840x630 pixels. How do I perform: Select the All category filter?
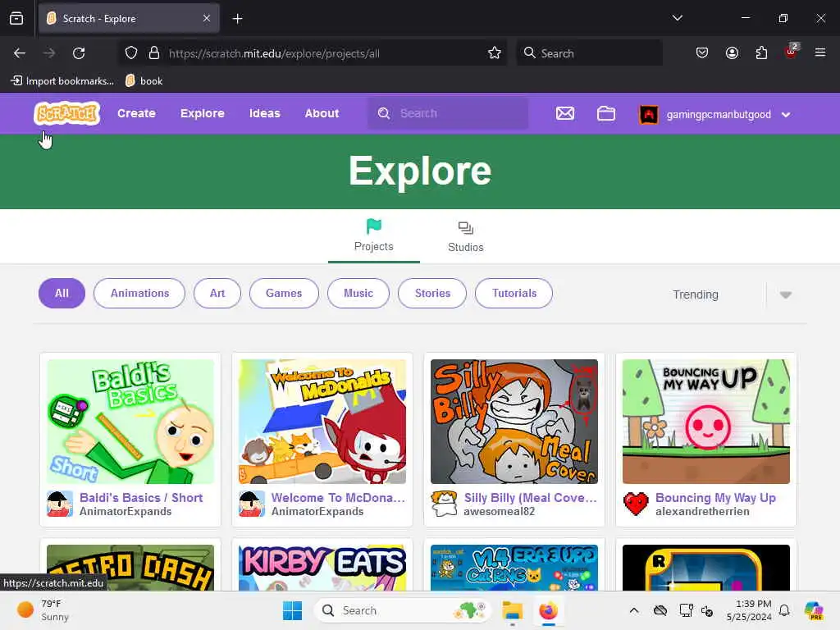pos(62,293)
